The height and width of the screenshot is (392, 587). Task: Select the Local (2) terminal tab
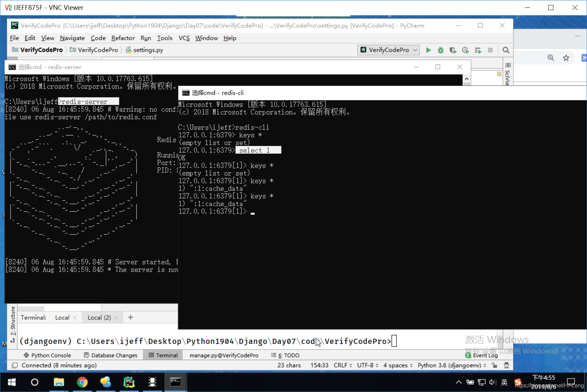99,317
